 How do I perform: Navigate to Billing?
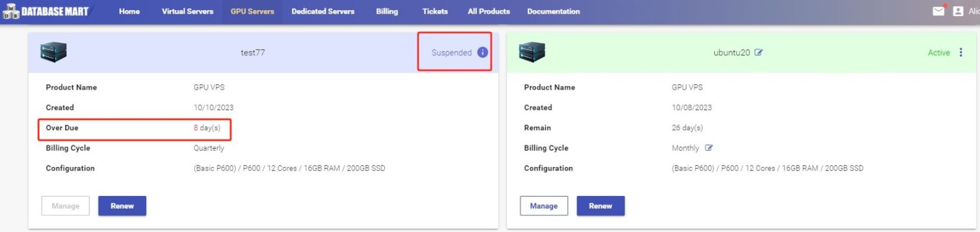pos(387,12)
